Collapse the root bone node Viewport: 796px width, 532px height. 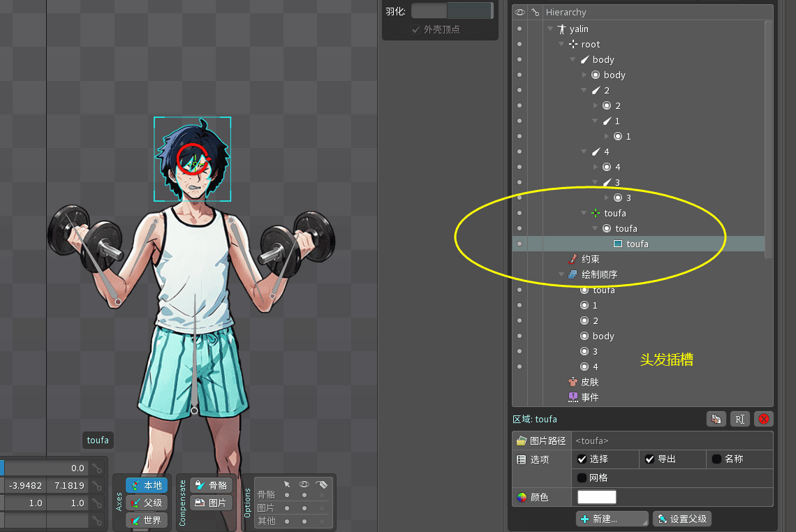point(561,44)
